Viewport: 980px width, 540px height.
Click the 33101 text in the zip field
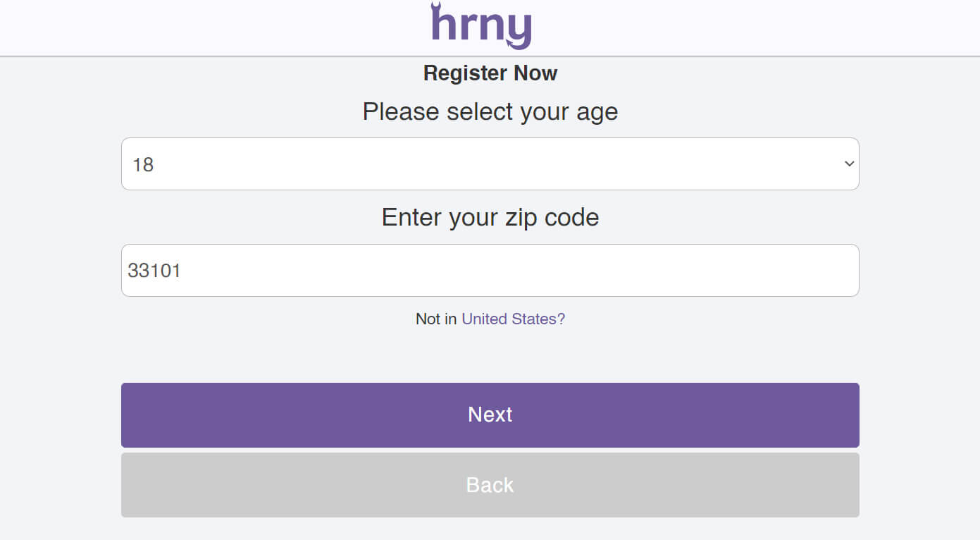pos(154,271)
